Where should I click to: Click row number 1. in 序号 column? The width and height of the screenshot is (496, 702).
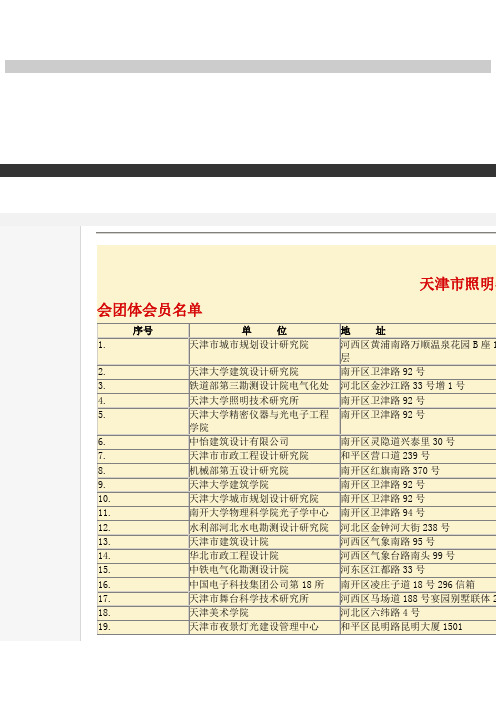102,345
